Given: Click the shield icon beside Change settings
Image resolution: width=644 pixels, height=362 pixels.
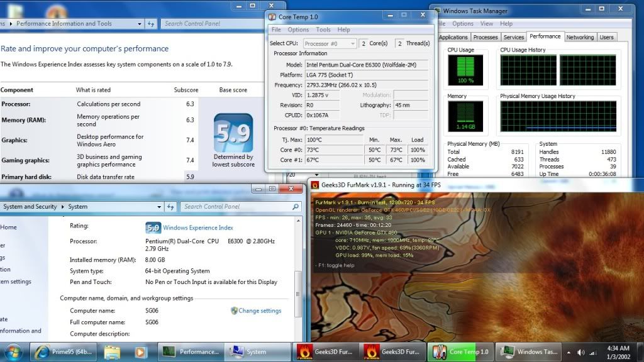Looking at the screenshot, I should click(234, 310).
